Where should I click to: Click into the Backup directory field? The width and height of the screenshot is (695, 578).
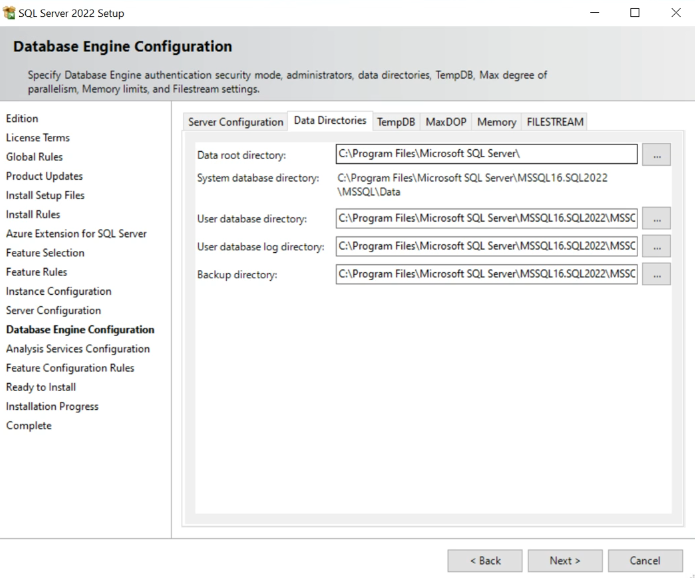click(x=487, y=274)
